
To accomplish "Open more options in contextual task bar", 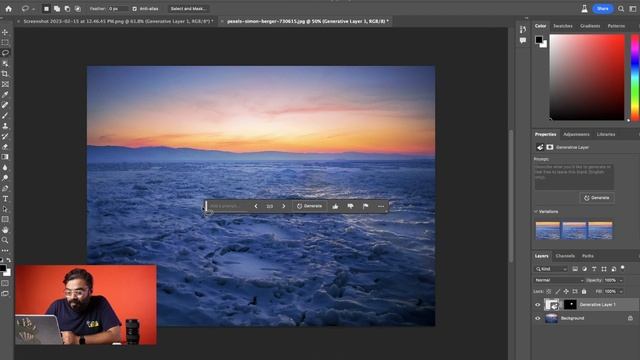I will [x=381, y=206].
